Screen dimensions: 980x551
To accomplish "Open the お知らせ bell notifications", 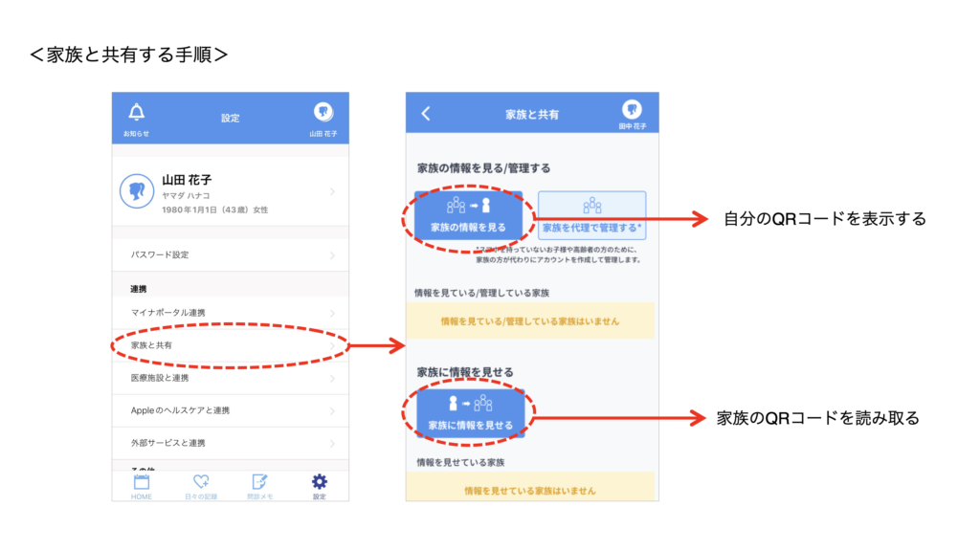I will (x=136, y=112).
